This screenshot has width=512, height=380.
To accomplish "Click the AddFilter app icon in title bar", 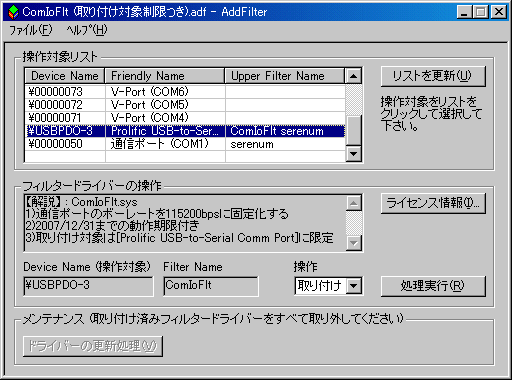I will (13, 12).
